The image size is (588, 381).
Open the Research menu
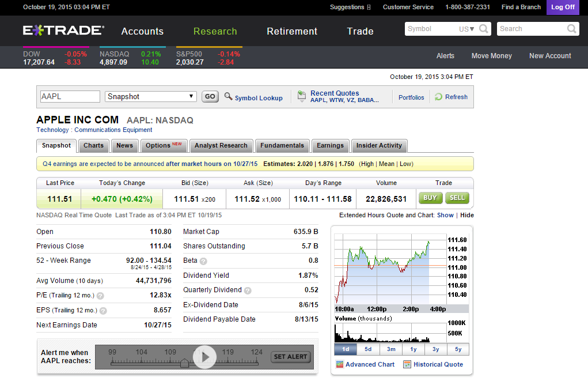coord(215,31)
